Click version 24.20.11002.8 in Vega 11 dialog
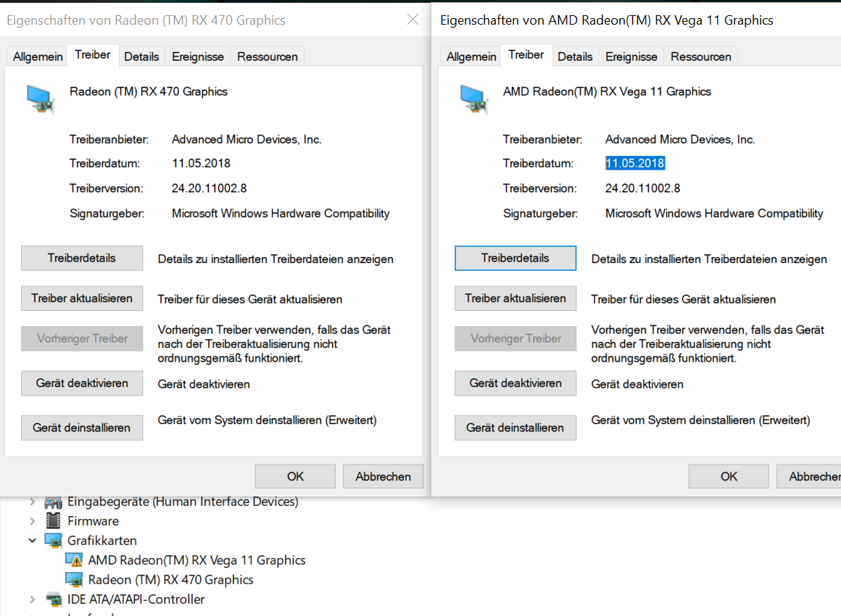The image size is (841, 616). [642, 188]
